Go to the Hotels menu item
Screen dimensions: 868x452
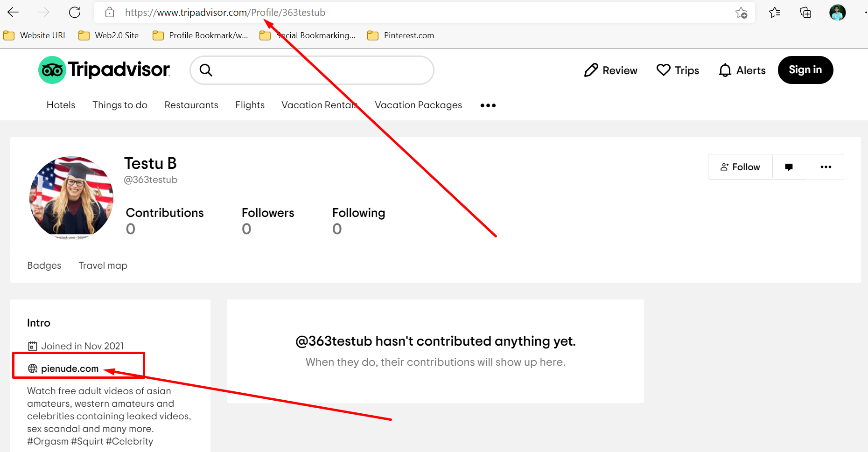[x=61, y=105]
